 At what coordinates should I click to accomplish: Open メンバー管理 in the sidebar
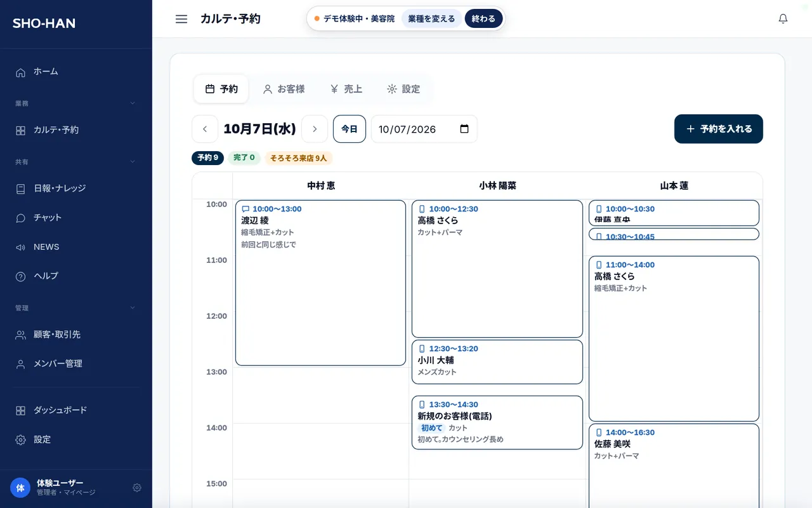(76, 364)
